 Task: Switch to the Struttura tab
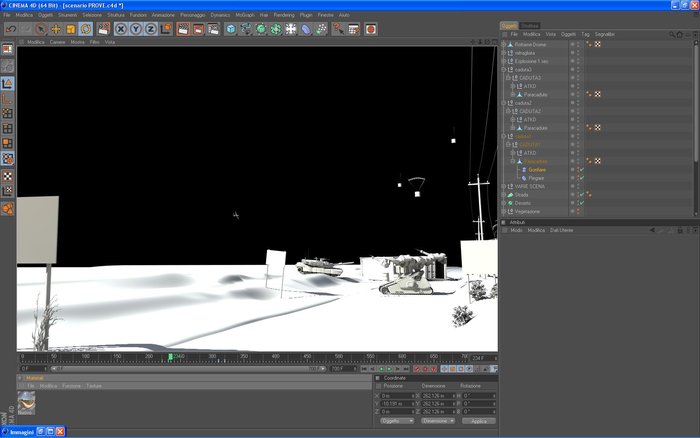(x=530, y=26)
